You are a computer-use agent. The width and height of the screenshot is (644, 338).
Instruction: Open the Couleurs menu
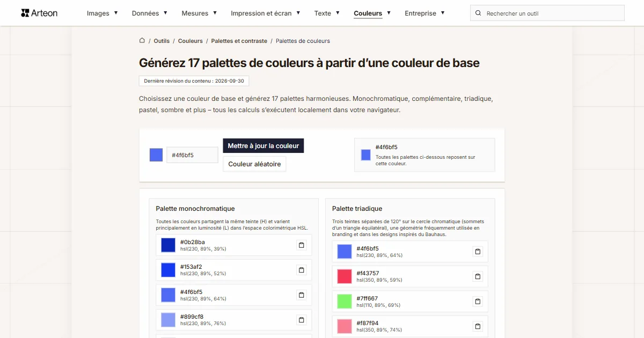[x=372, y=13]
